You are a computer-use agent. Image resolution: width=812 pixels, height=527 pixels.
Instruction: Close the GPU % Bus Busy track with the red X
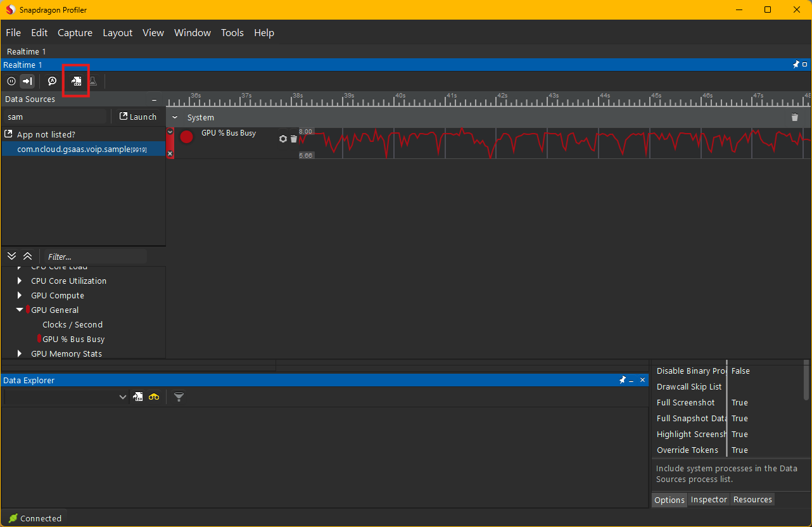(x=170, y=154)
